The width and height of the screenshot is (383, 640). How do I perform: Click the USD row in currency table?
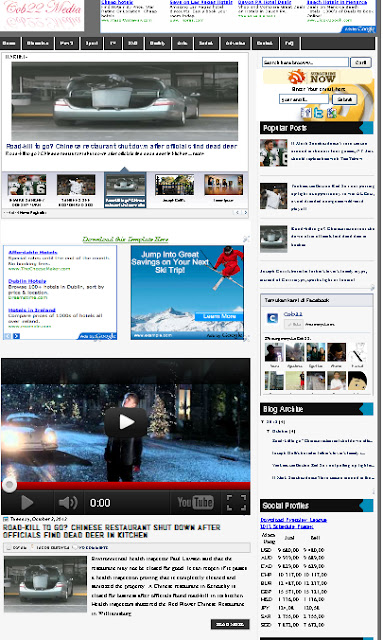pyautogui.click(x=293, y=549)
